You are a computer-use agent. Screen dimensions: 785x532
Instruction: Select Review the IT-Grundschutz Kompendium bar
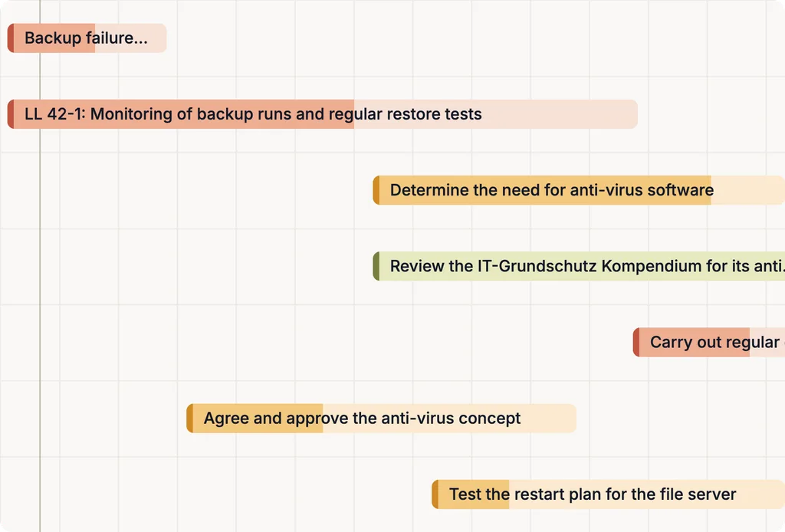click(x=579, y=266)
